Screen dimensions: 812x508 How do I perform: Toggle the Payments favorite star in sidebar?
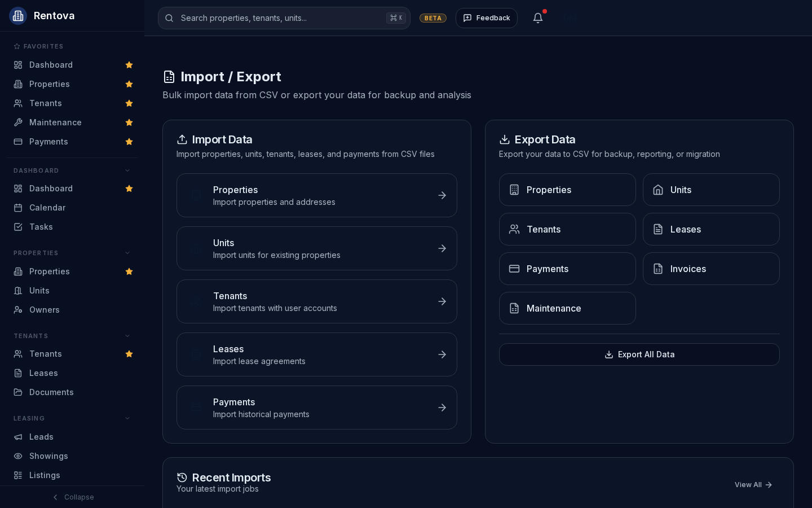tap(129, 142)
